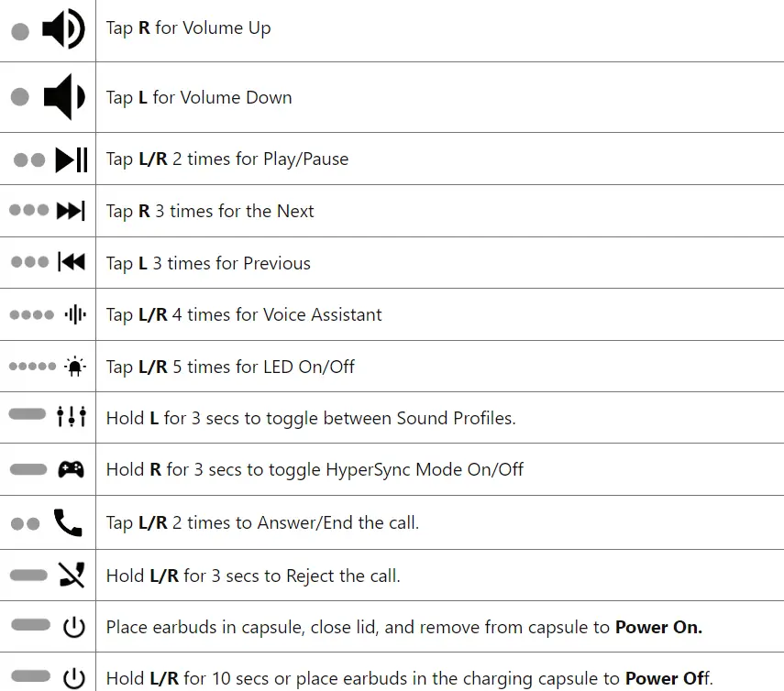Click the 'Tap R for Volume Up' text

188,28
